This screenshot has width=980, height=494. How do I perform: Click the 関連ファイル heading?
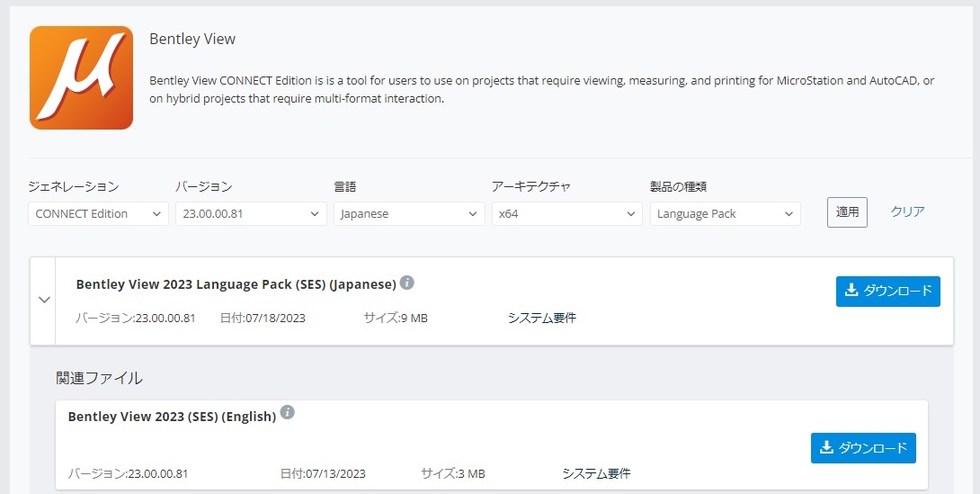99,378
